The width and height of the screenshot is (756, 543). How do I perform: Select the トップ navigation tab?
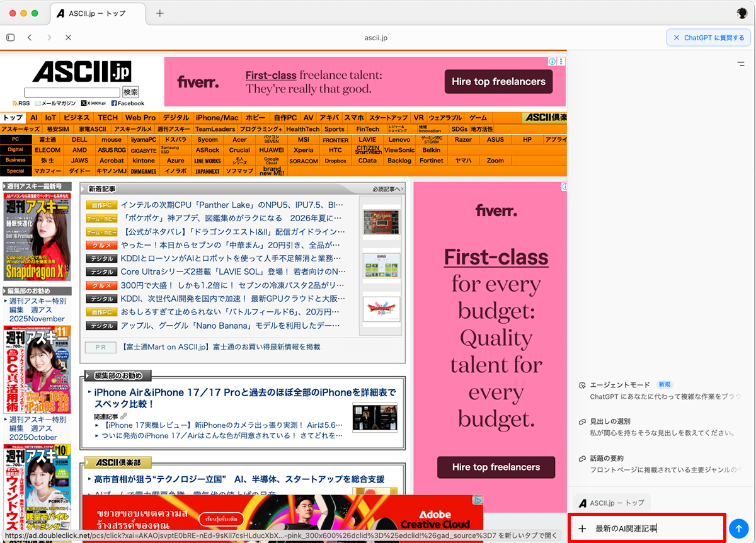tap(13, 118)
